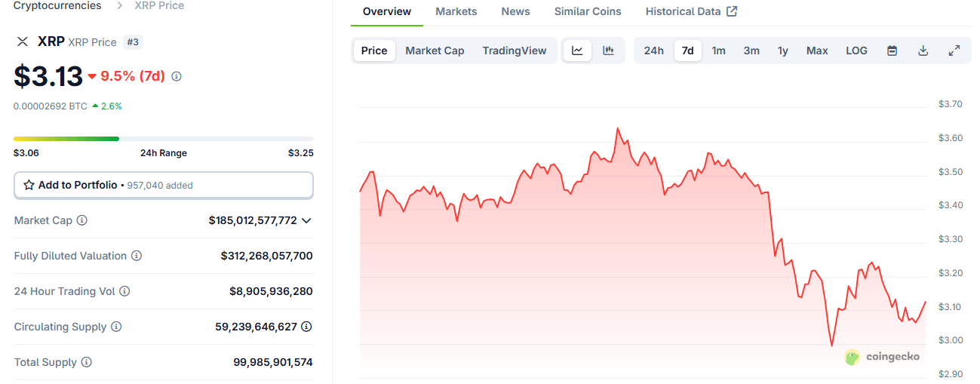Click the Add to Portfolio button
The height and width of the screenshot is (384, 980).
[163, 185]
